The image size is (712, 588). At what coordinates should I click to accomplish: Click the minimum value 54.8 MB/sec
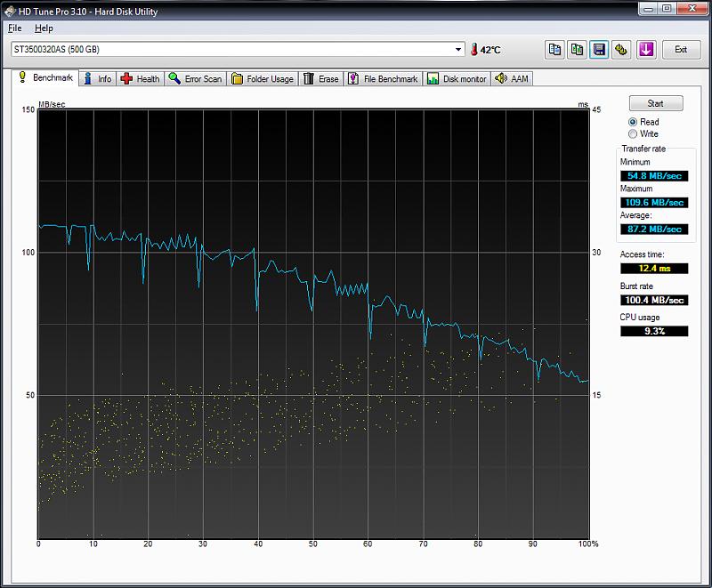coord(654,176)
